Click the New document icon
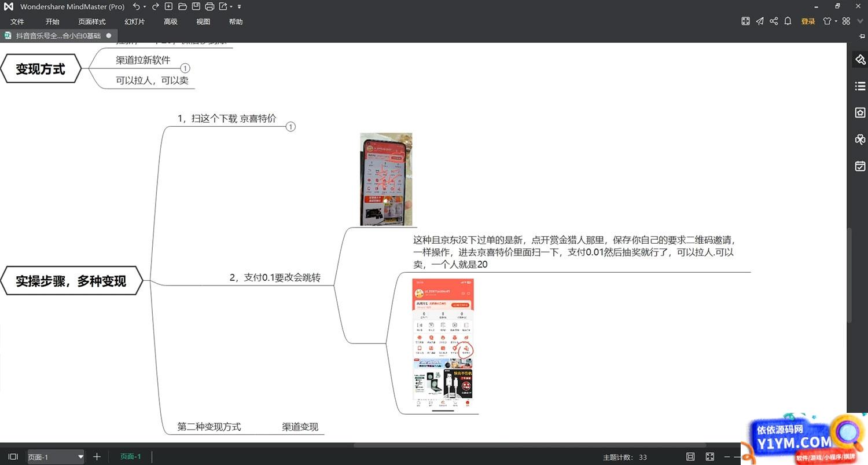Viewport: 868px width, 465px height. point(168,6)
